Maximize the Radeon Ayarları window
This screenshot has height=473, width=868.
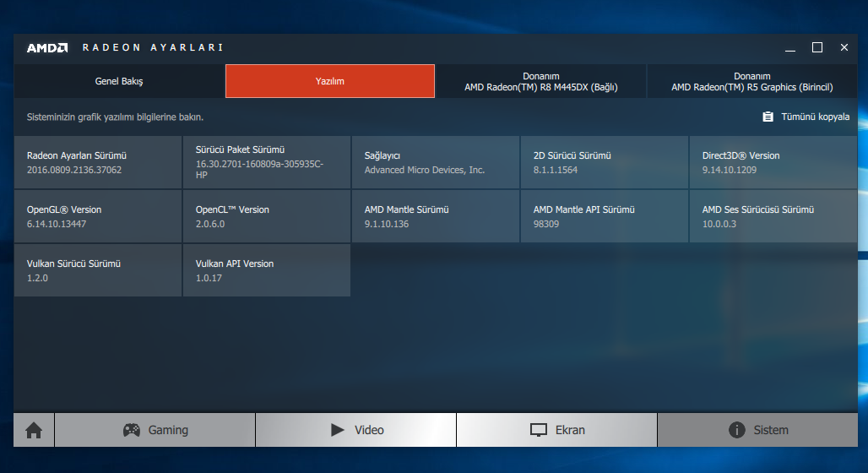click(817, 47)
